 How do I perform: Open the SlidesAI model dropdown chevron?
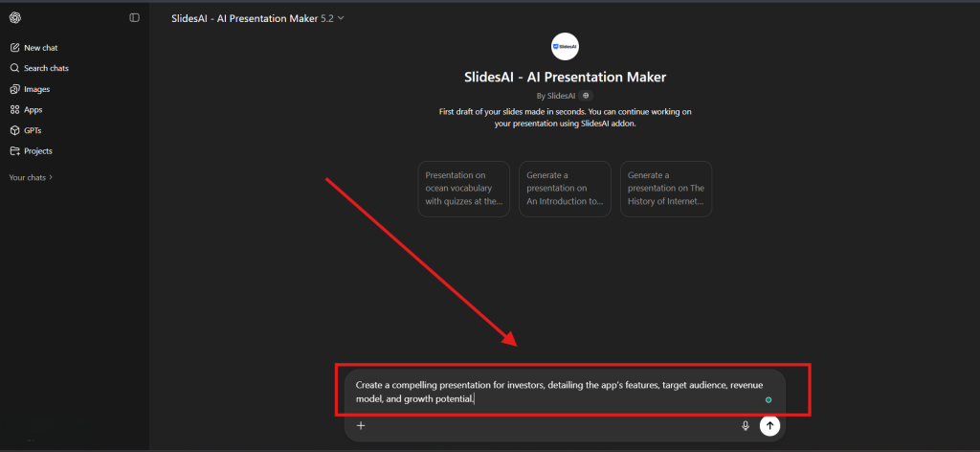point(341,18)
